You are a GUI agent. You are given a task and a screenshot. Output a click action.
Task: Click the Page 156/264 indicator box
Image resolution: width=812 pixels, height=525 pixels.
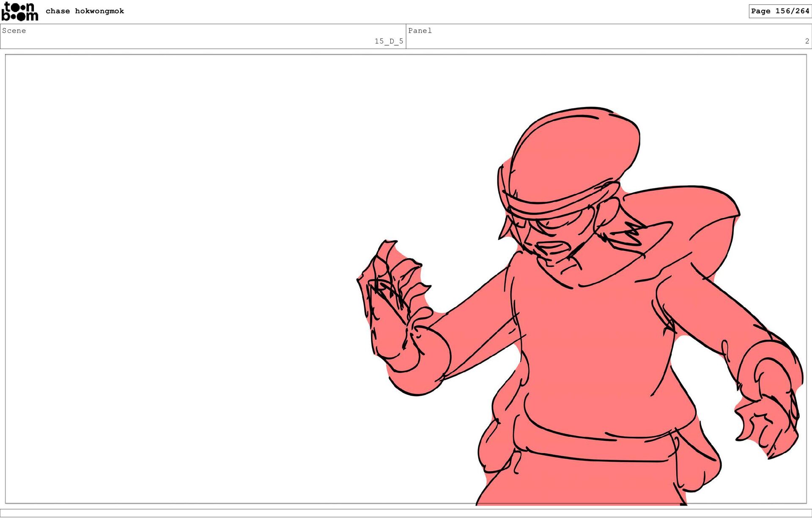pyautogui.click(x=779, y=11)
